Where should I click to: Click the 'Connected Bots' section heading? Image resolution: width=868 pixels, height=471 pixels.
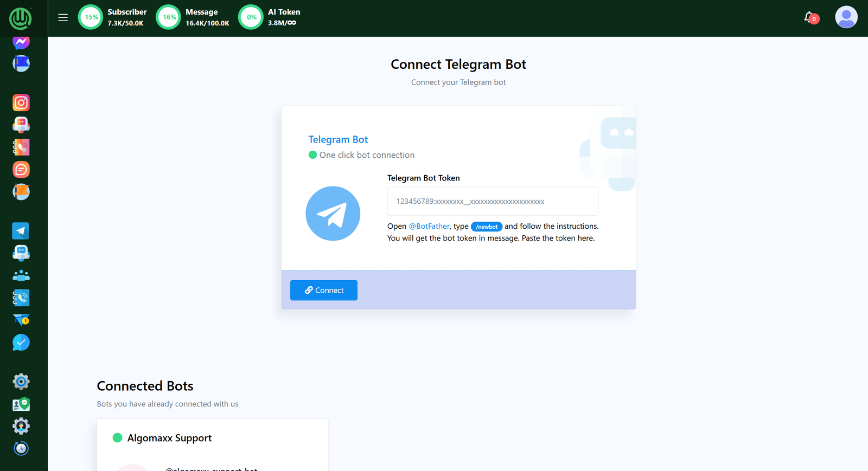tap(145, 386)
